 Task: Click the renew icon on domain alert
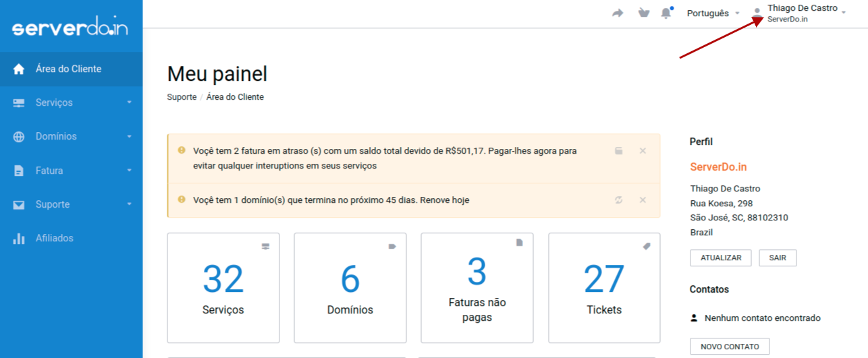[x=618, y=200]
